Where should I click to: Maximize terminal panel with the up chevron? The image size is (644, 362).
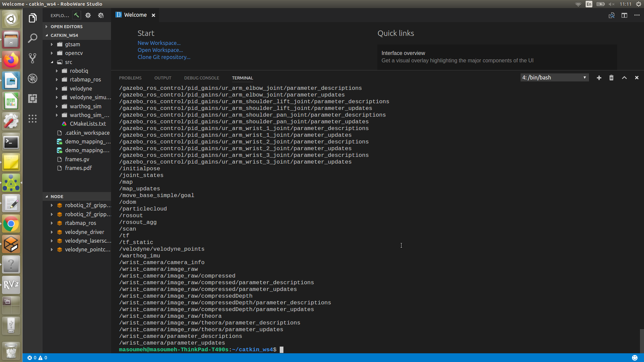point(624,78)
